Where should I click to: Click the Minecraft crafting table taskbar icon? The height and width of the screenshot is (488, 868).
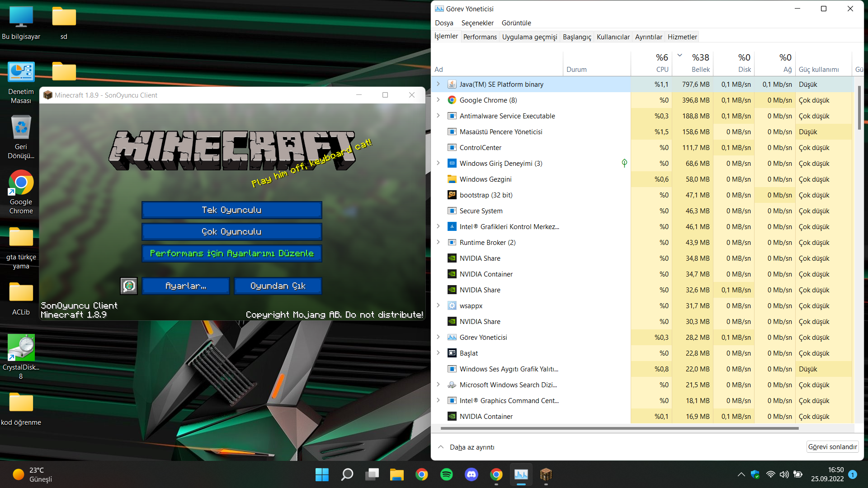(546, 474)
